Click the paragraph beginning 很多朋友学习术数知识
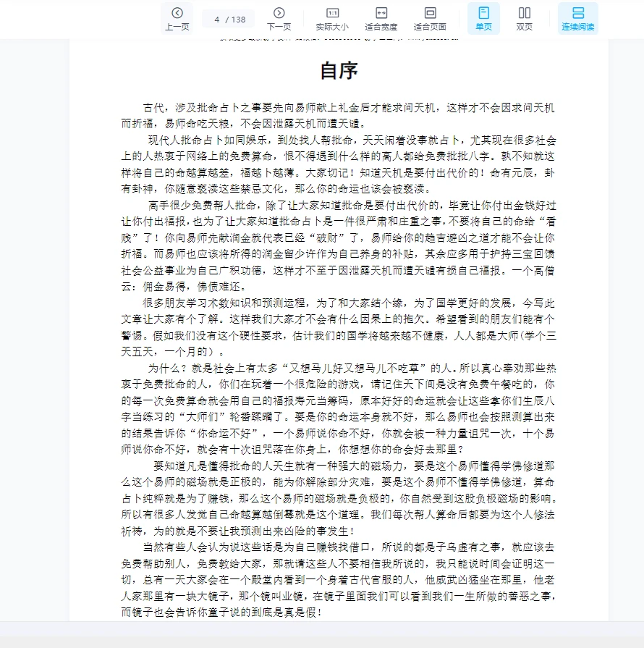Viewport: 644px width, 648px height. click(x=338, y=327)
